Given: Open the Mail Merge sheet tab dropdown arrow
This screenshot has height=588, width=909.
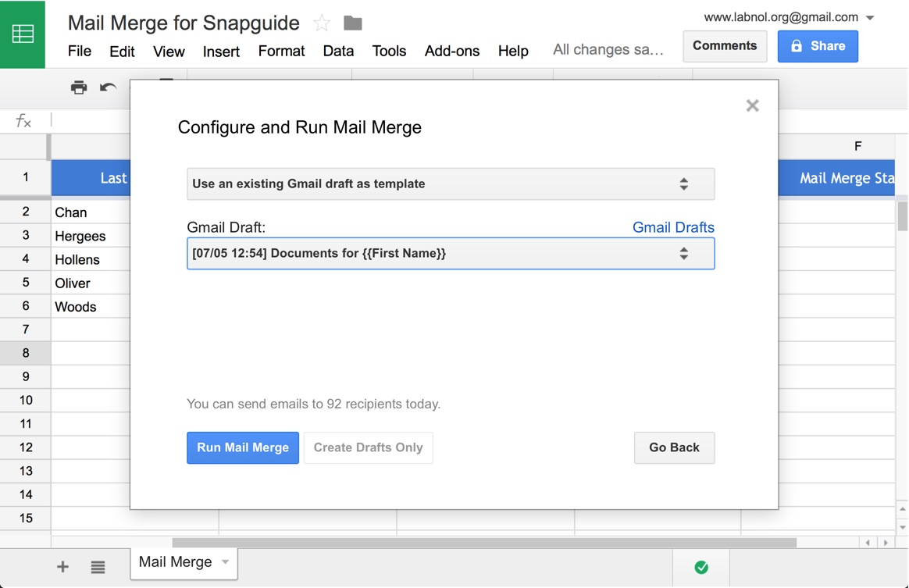Looking at the screenshot, I should 226,562.
